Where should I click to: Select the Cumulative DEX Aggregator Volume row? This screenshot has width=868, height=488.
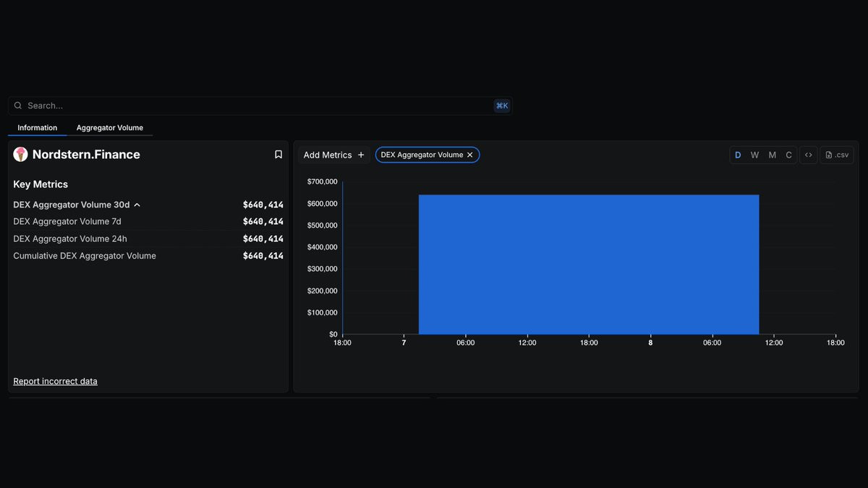pyautogui.click(x=148, y=256)
